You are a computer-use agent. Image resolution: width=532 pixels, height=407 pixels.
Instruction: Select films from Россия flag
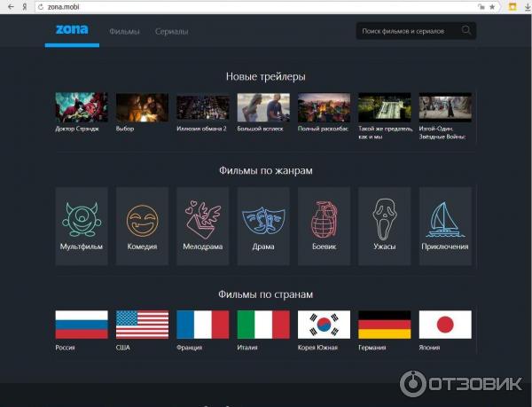coord(82,325)
